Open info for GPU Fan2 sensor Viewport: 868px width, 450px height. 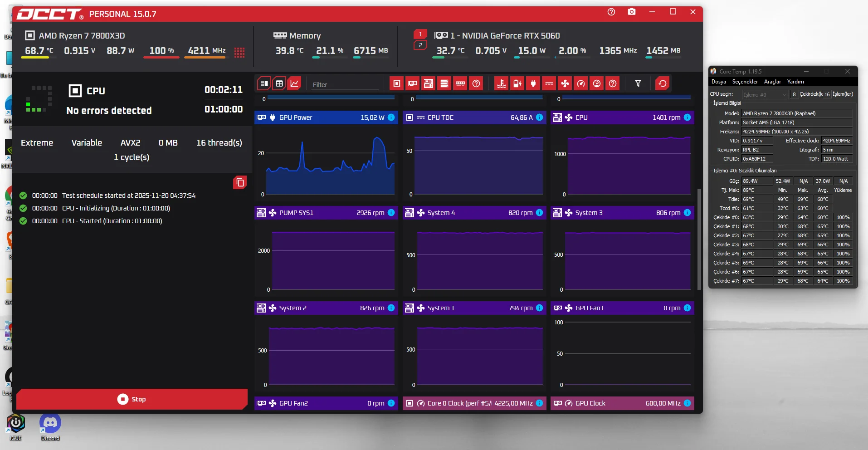[x=391, y=403]
